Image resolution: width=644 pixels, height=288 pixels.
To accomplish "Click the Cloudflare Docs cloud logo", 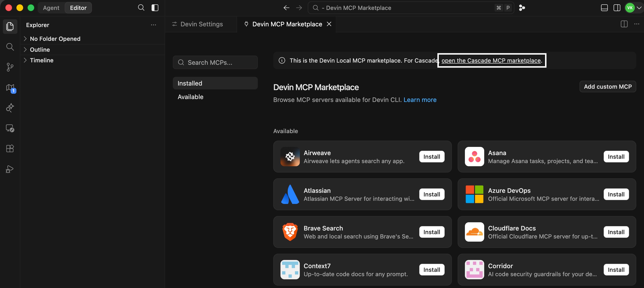I will click(x=474, y=232).
